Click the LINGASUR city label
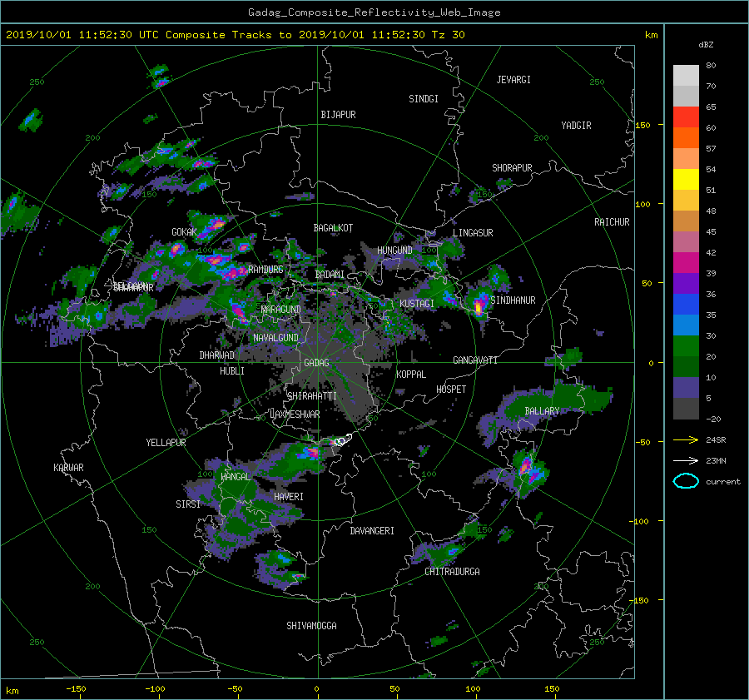749x700 pixels. pyautogui.click(x=473, y=233)
